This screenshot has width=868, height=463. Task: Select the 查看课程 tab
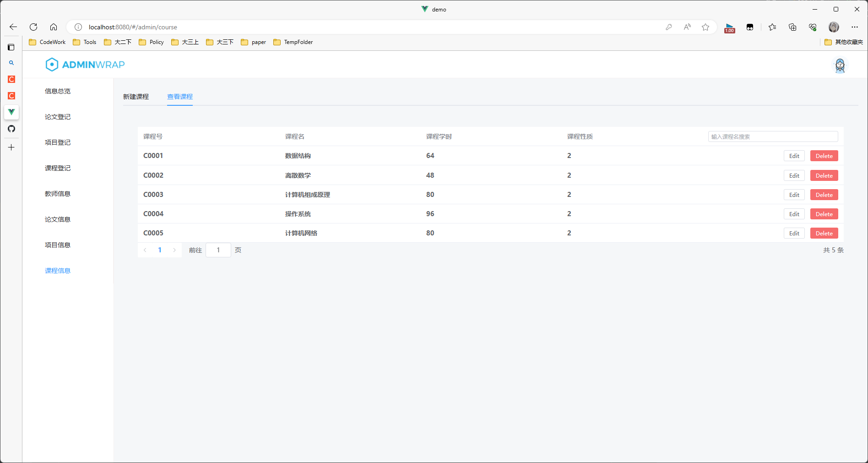pyautogui.click(x=179, y=97)
